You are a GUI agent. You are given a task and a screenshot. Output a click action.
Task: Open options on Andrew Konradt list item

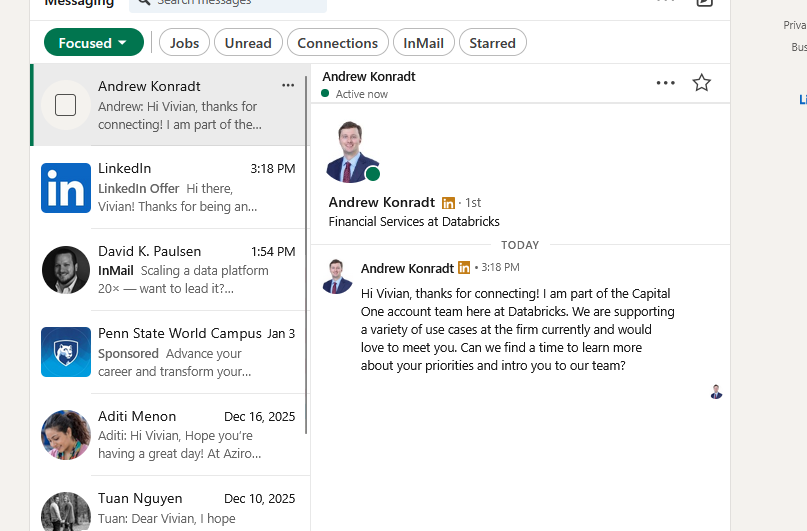pyautogui.click(x=288, y=86)
